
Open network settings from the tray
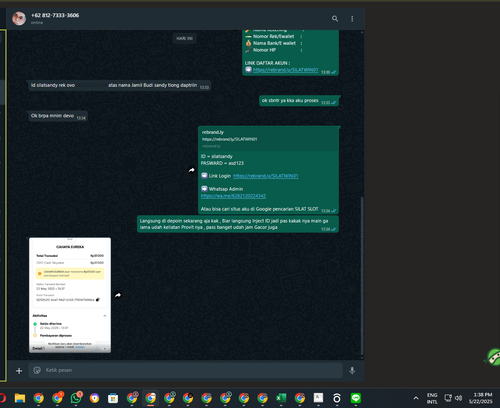(x=448, y=398)
